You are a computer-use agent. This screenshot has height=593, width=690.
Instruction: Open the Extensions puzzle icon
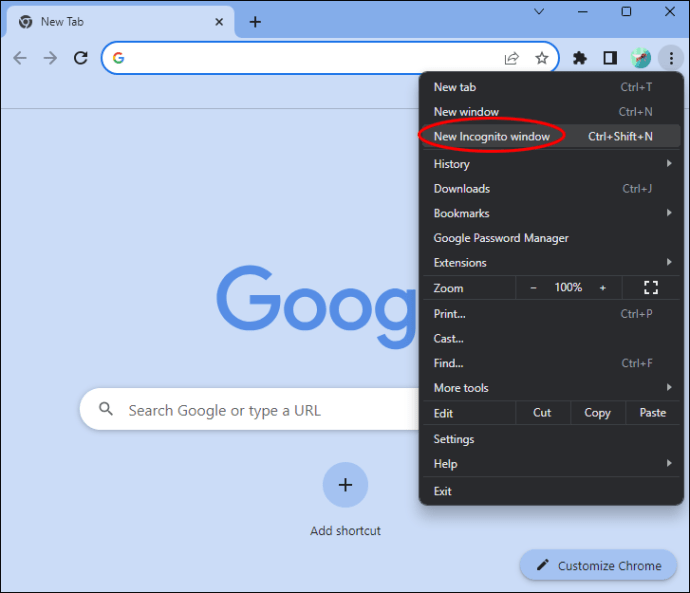coord(580,58)
